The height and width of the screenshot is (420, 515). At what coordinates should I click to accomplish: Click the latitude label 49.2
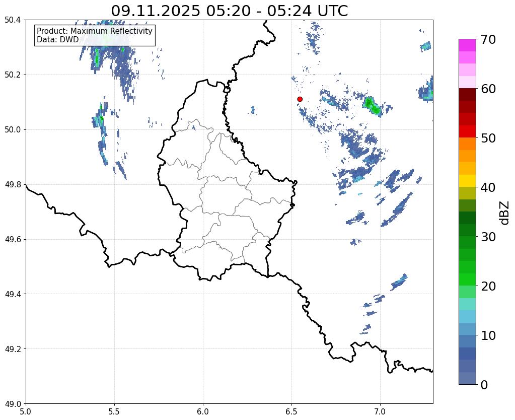tap(13, 348)
